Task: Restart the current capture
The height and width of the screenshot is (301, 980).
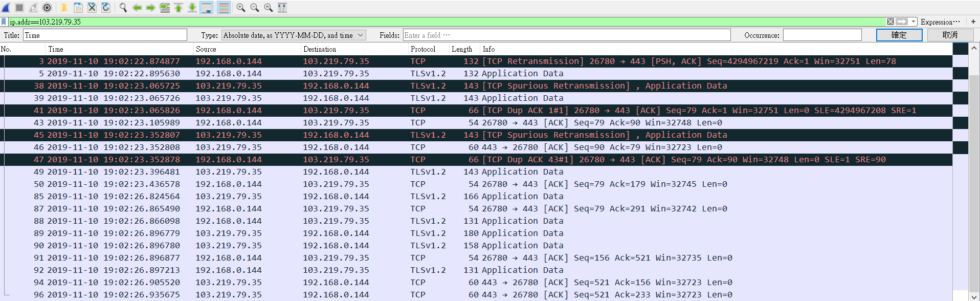Action: tap(33, 8)
